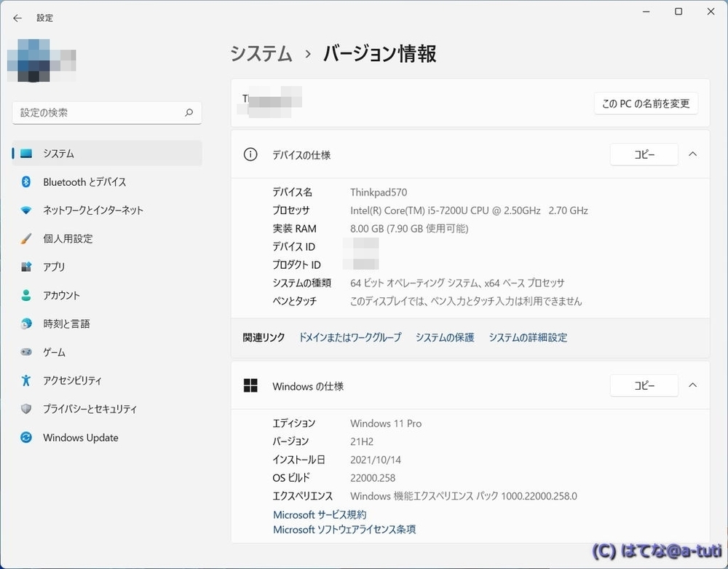Select the エクスペリエンス pack value
The image size is (728, 569).
[x=463, y=496]
